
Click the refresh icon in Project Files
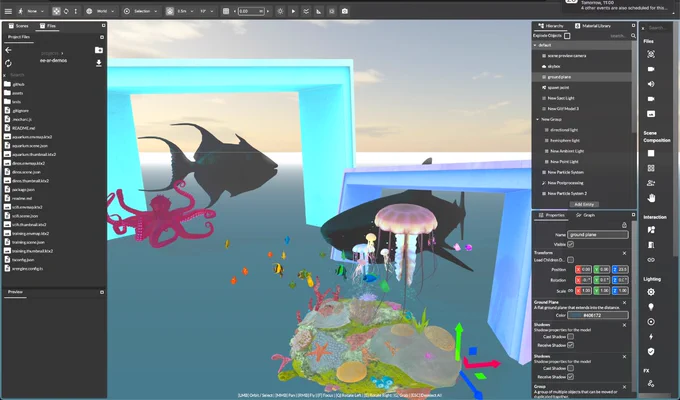8,63
